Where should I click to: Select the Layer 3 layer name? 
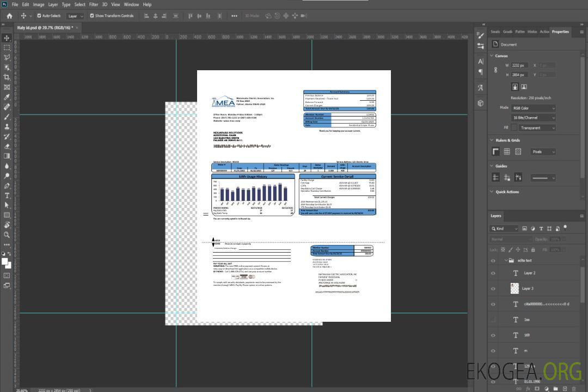(x=528, y=289)
